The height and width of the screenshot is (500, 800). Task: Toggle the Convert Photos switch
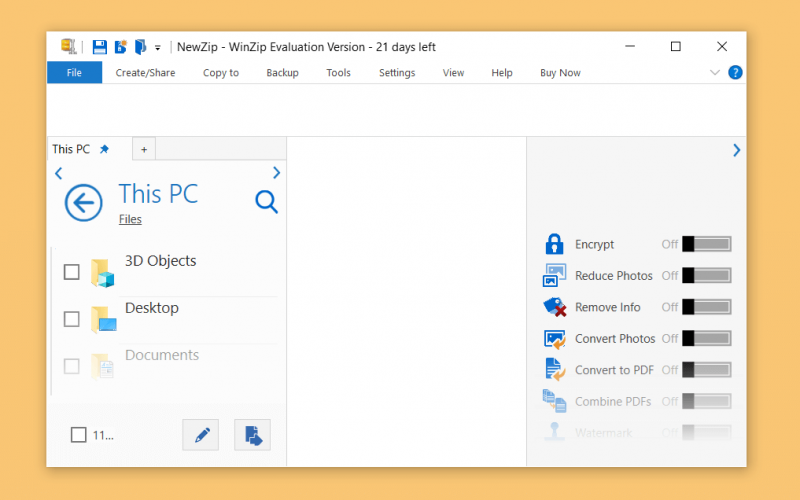point(707,338)
